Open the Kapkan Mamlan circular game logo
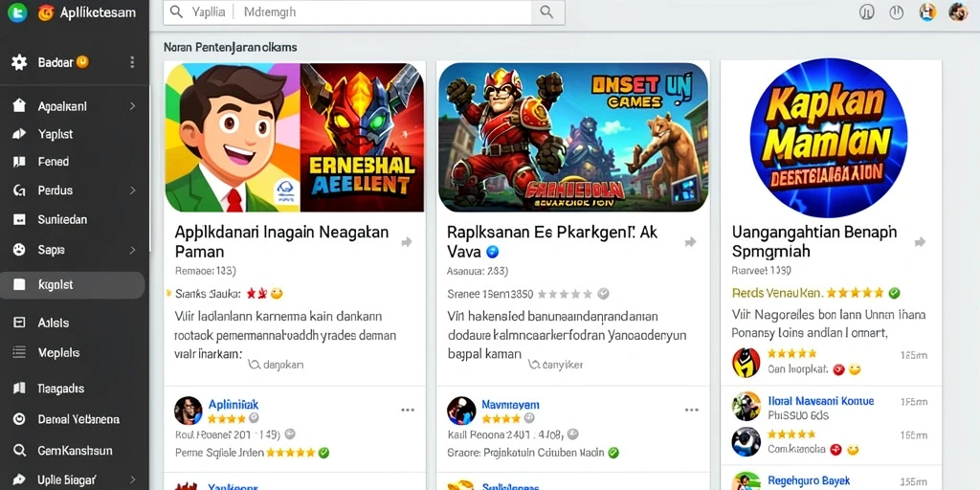Viewport: 980px width, 490px height. tap(829, 138)
